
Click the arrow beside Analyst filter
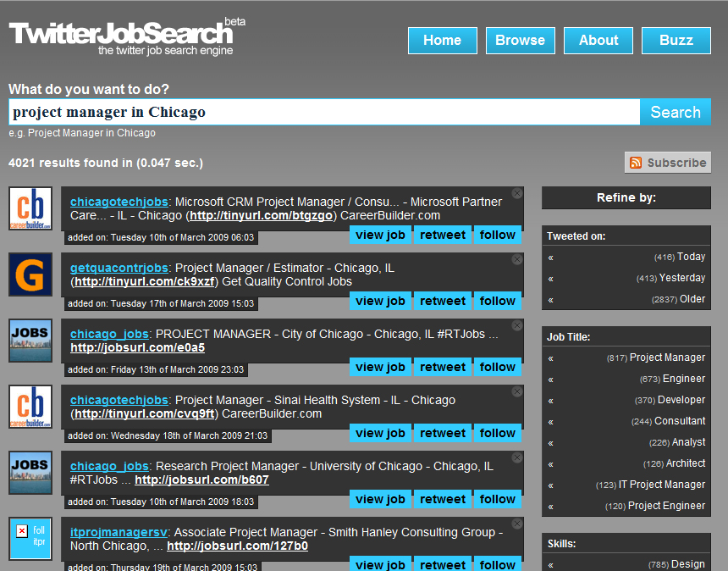click(550, 443)
